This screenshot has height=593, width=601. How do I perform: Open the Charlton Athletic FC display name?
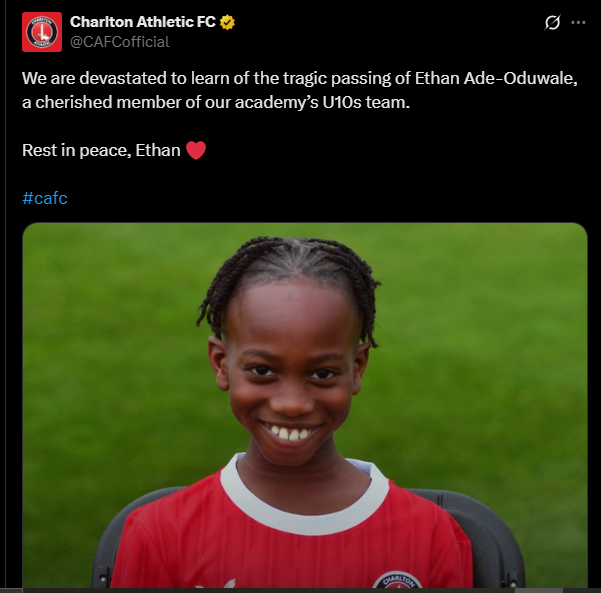pos(143,22)
